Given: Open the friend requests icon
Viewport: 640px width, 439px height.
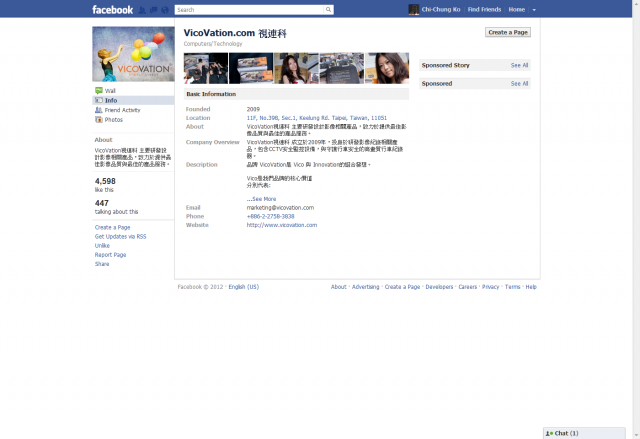Looking at the screenshot, I should point(142,10).
